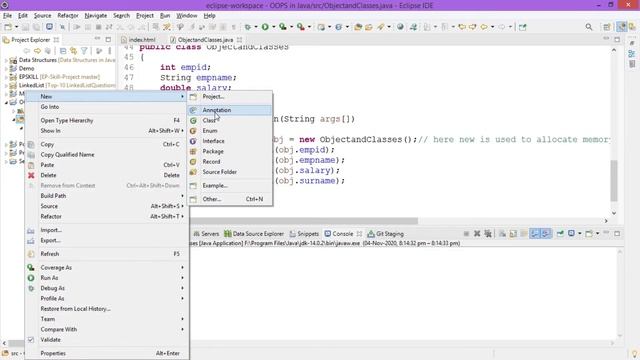Maximize the editor area
This screenshot has height=360, width=640.
tap(617, 39)
